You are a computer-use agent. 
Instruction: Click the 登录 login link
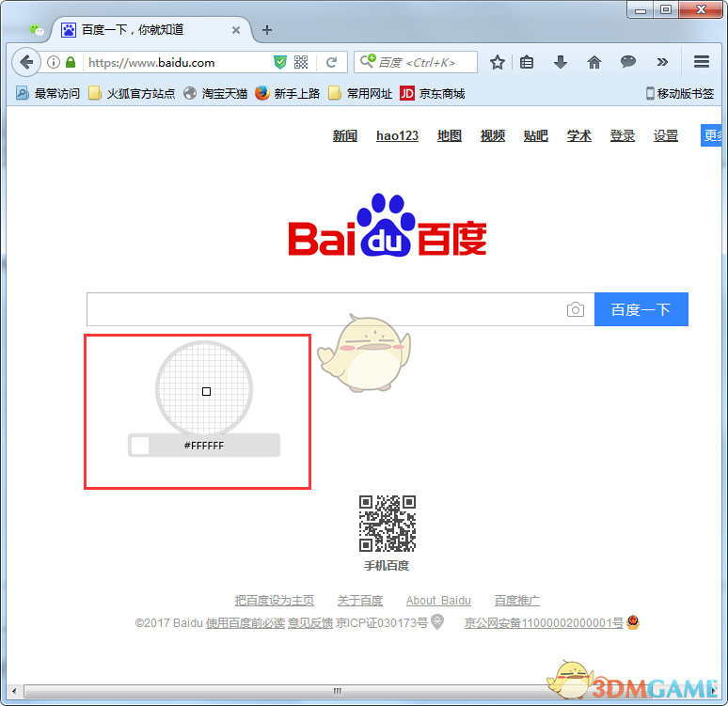point(622,135)
